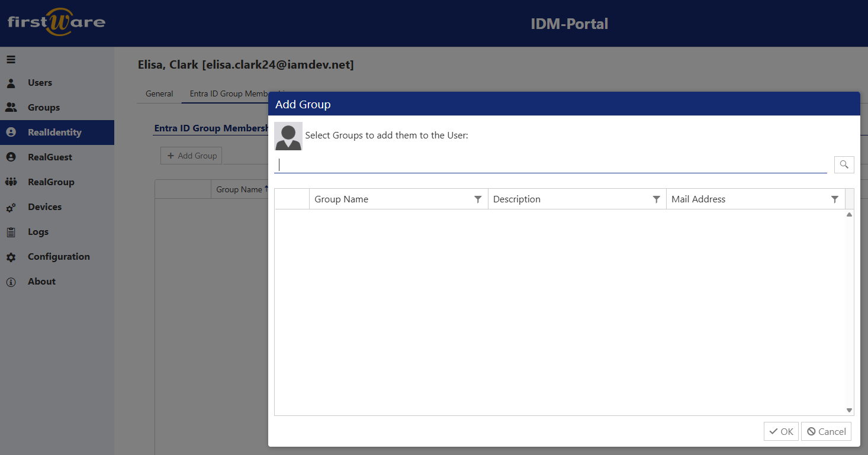Go to Groups in the sidebar

43,108
